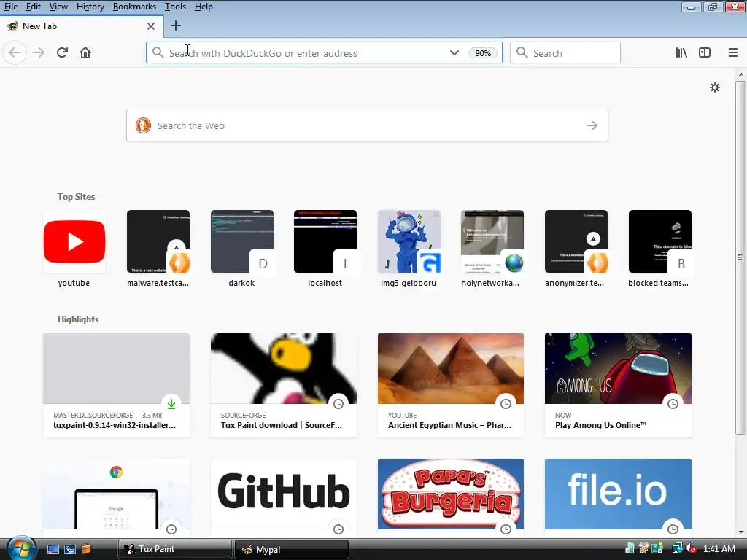Select the New Tab tab
The height and width of the screenshot is (560, 747).
point(82,26)
